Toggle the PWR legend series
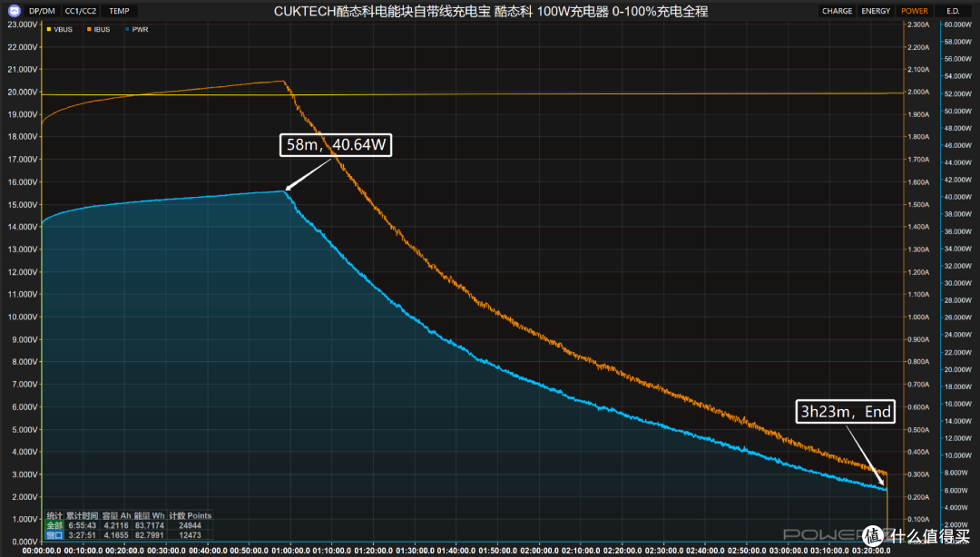This screenshot has width=980, height=557. point(137,29)
